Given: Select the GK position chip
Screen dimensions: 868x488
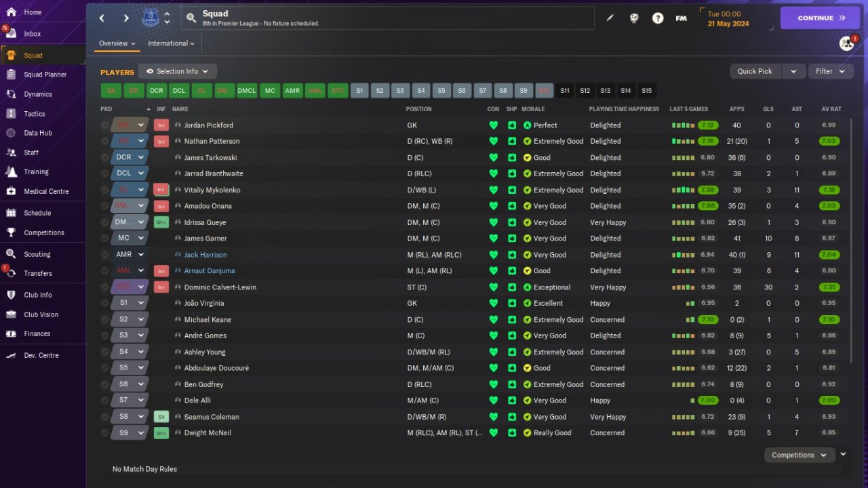Looking at the screenshot, I should pos(111,91).
